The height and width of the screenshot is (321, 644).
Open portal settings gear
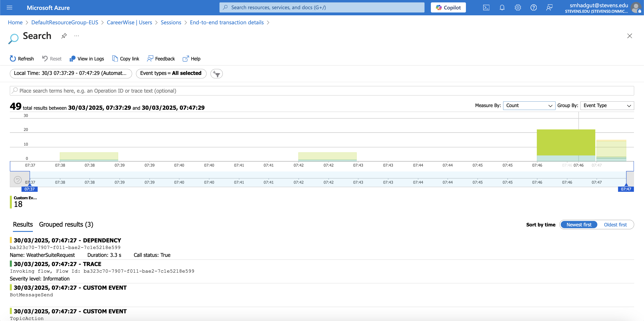(x=518, y=7)
